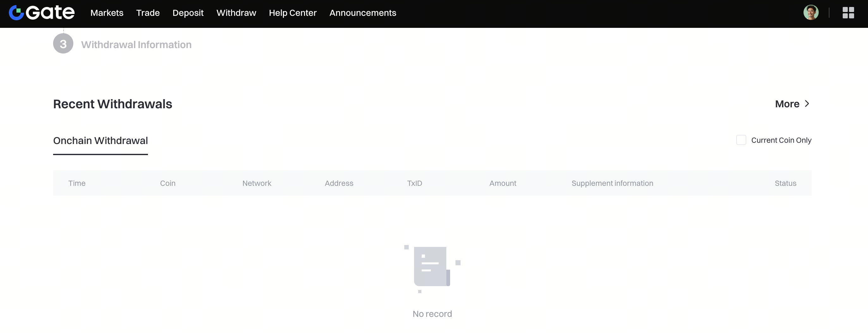Open the Trade menu item

point(148,13)
